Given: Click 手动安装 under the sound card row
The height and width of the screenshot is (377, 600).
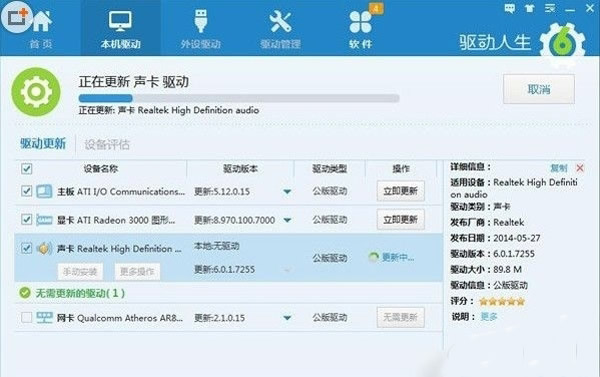Looking at the screenshot, I should click(x=80, y=272).
